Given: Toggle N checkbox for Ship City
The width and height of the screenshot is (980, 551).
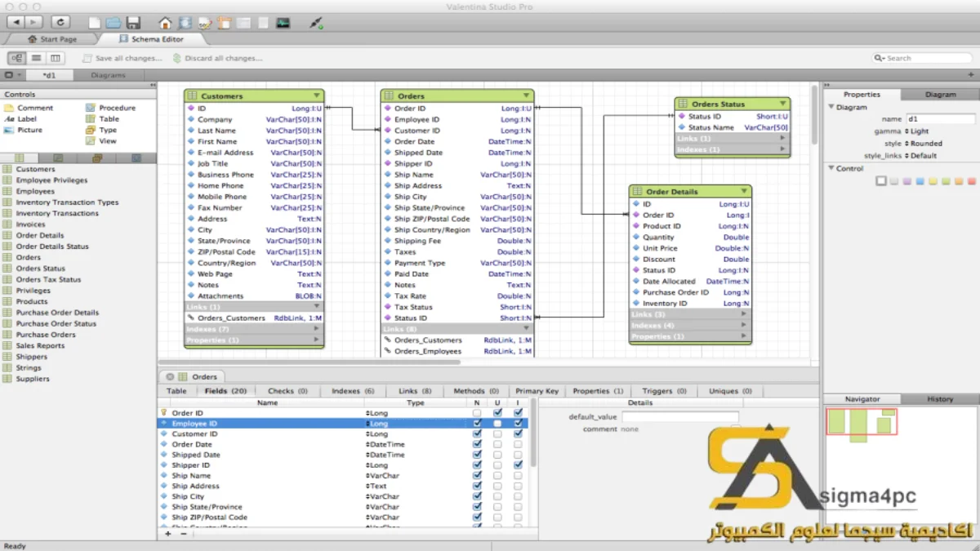Looking at the screenshot, I should click(x=477, y=496).
